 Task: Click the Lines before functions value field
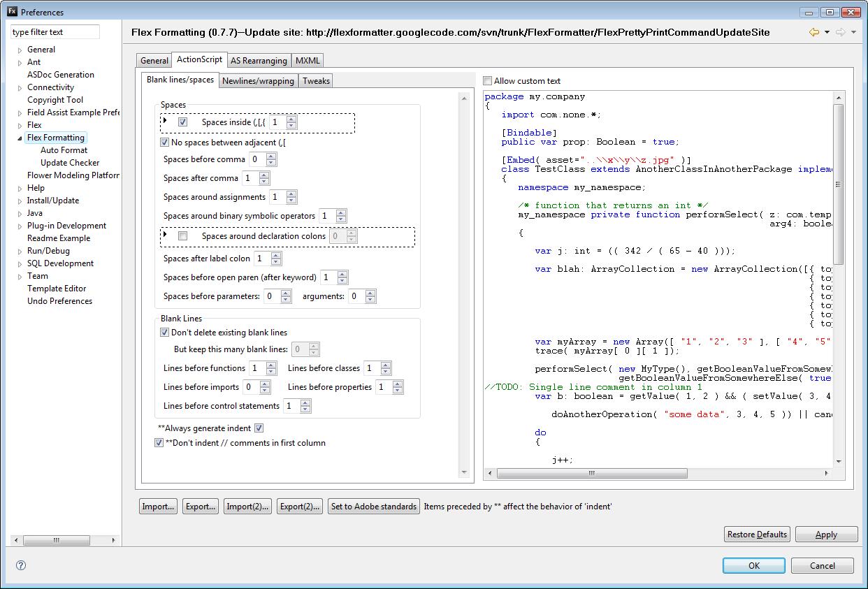(256, 368)
